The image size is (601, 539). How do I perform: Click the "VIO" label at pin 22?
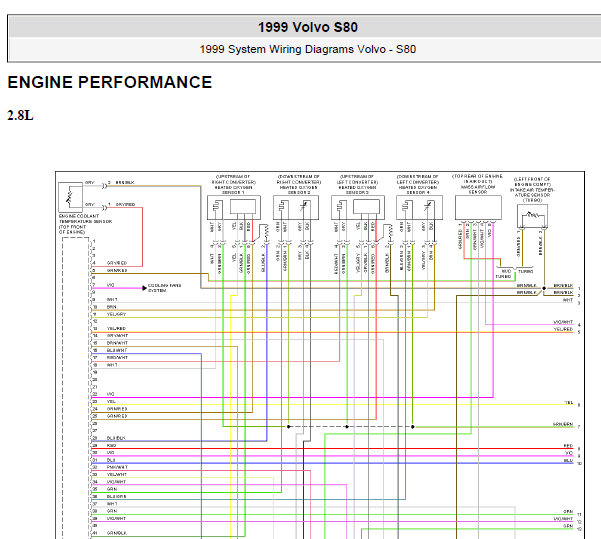[x=110, y=394]
